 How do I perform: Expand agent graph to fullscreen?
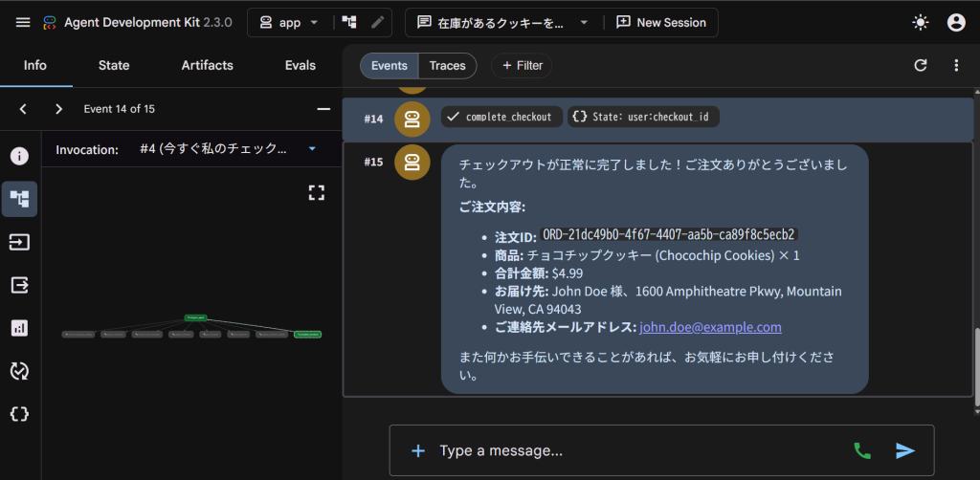317,193
